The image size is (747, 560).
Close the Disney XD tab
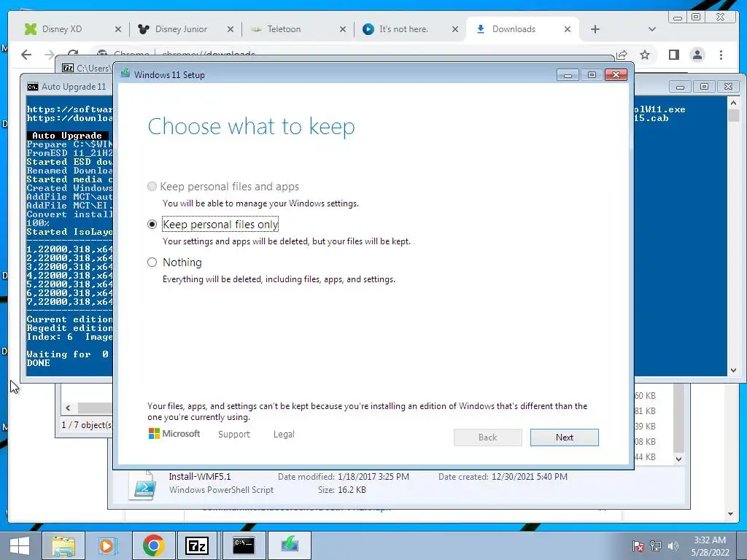pos(117,29)
